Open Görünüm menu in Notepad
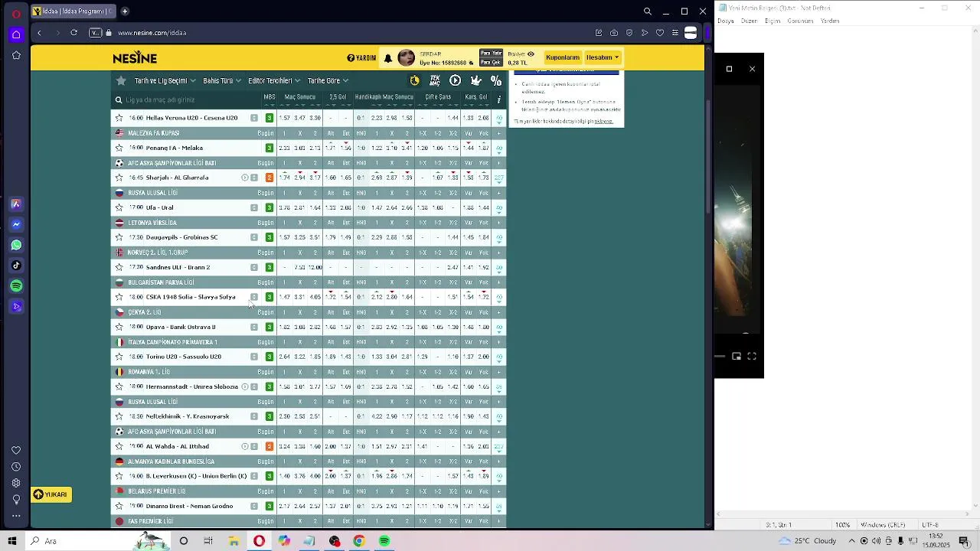Screen dimensions: 980x551 [800, 21]
